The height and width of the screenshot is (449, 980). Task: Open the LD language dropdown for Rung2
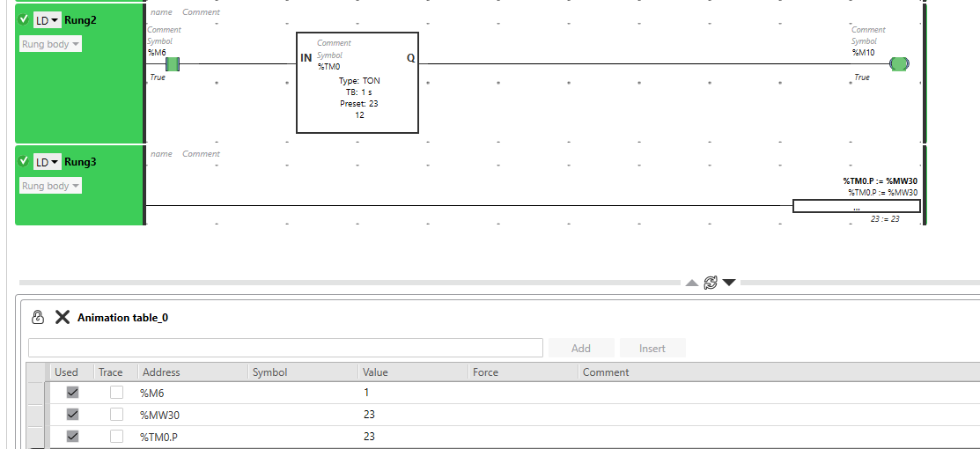click(47, 20)
